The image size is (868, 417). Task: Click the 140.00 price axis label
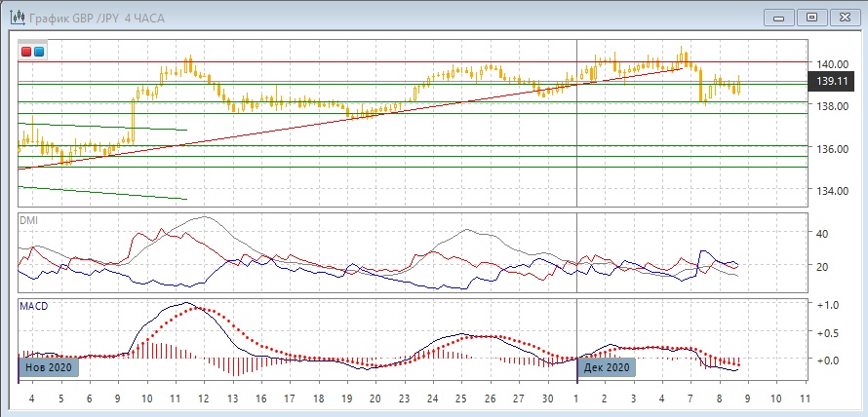[832, 64]
